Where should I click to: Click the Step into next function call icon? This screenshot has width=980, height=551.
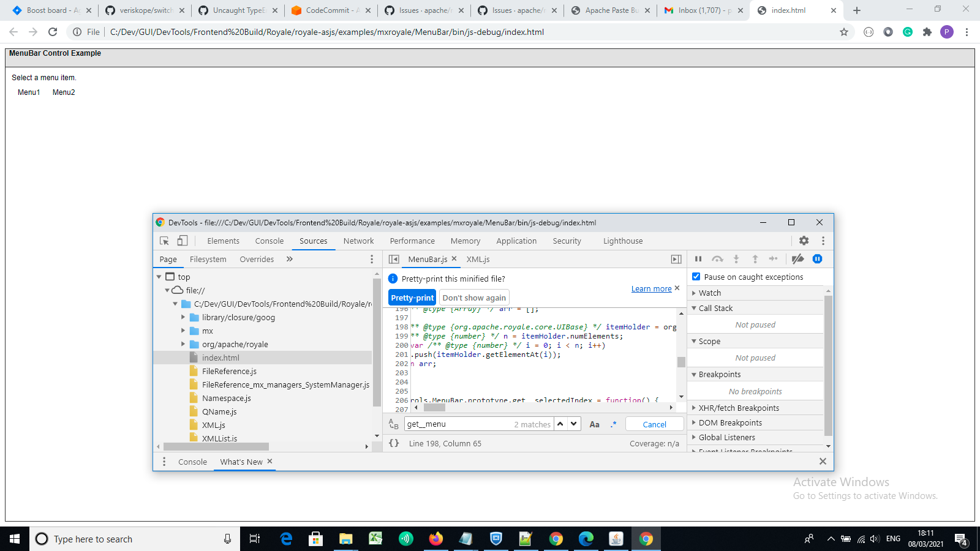pyautogui.click(x=737, y=258)
